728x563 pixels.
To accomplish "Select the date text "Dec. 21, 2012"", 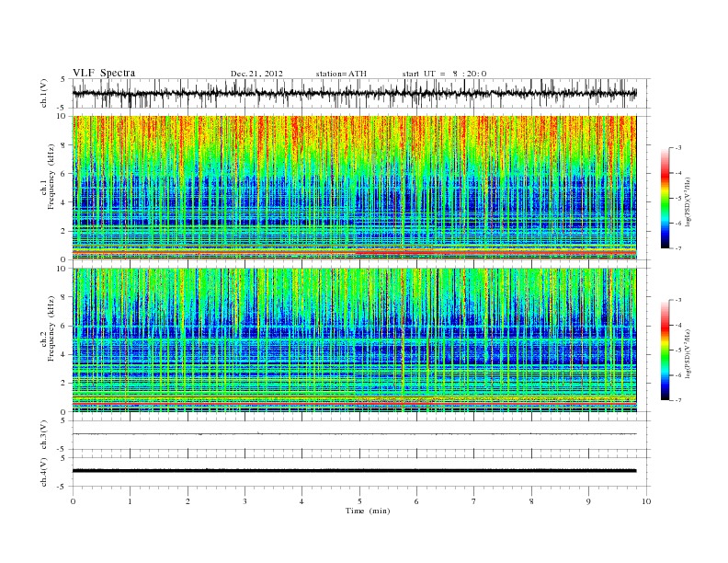I will tap(256, 74).
